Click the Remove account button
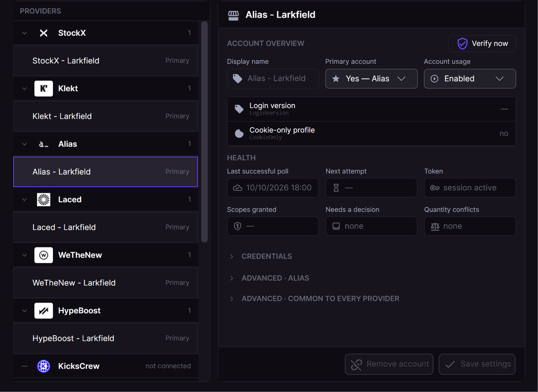538x392 pixels. (389, 364)
